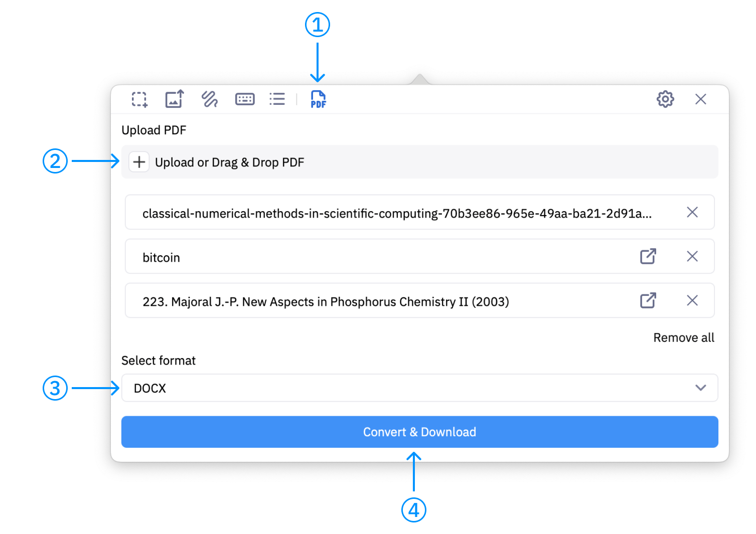
Task: Open the image upload tool
Action: click(x=174, y=99)
